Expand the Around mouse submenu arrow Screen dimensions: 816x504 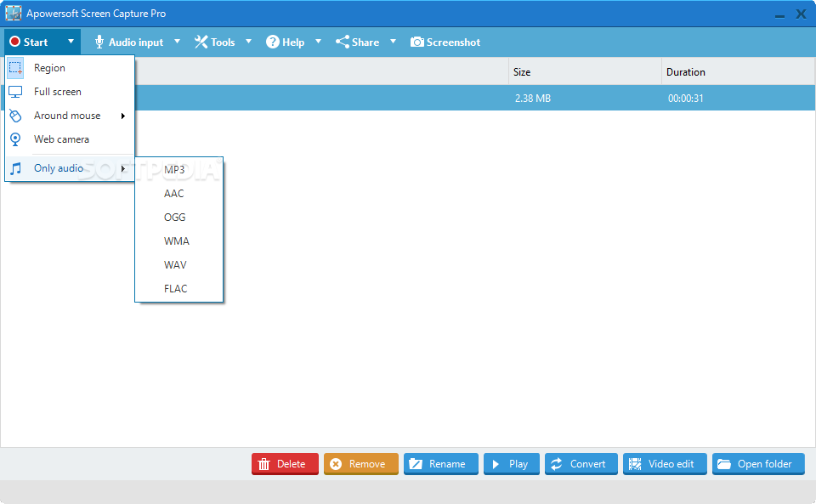click(122, 116)
